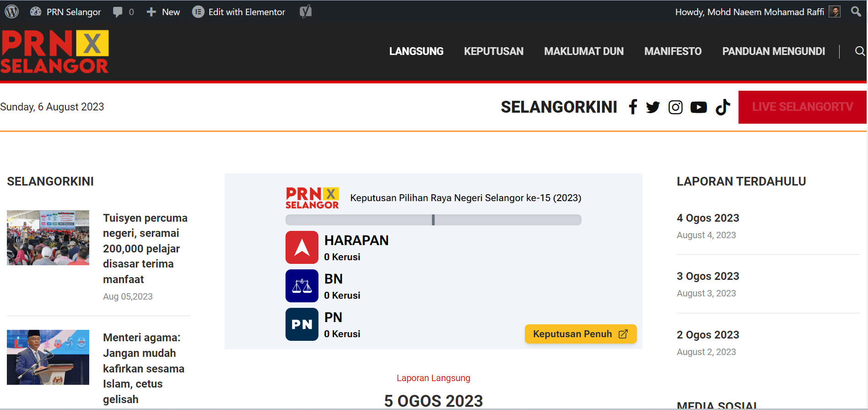The image size is (868, 410).
Task: Open Yoast SEO admin bar icon
Action: pos(306,12)
